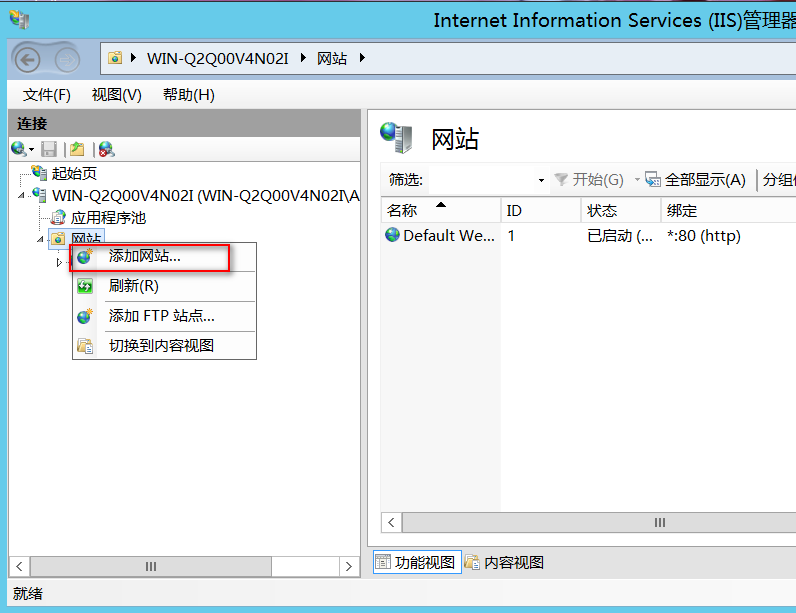Sort by the ID column header
The image size is (796, 613).
coord(541,210)
